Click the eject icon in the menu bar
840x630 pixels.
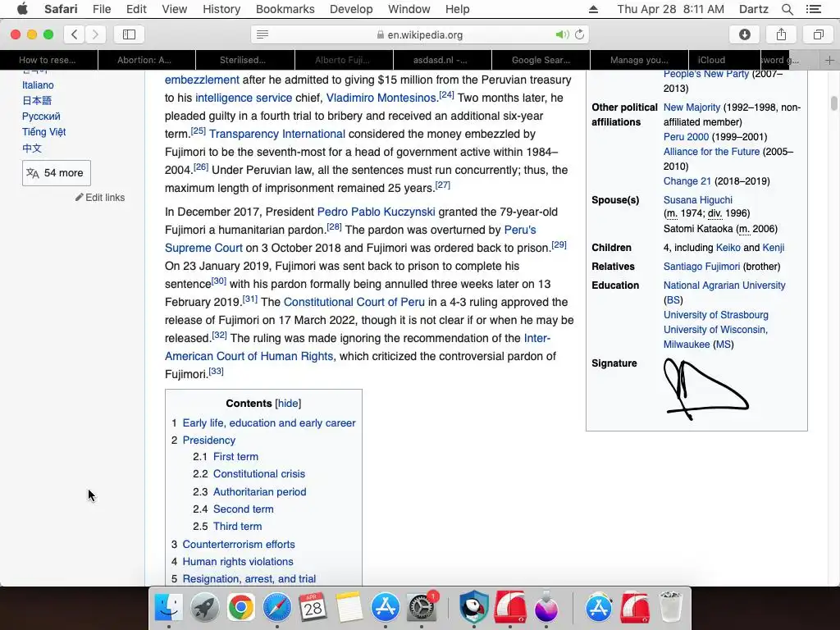pyautogui.click(x=593, y=9)
